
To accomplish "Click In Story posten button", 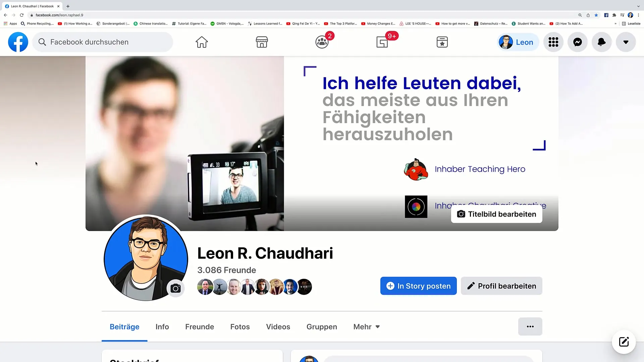I will click(418, 286).
